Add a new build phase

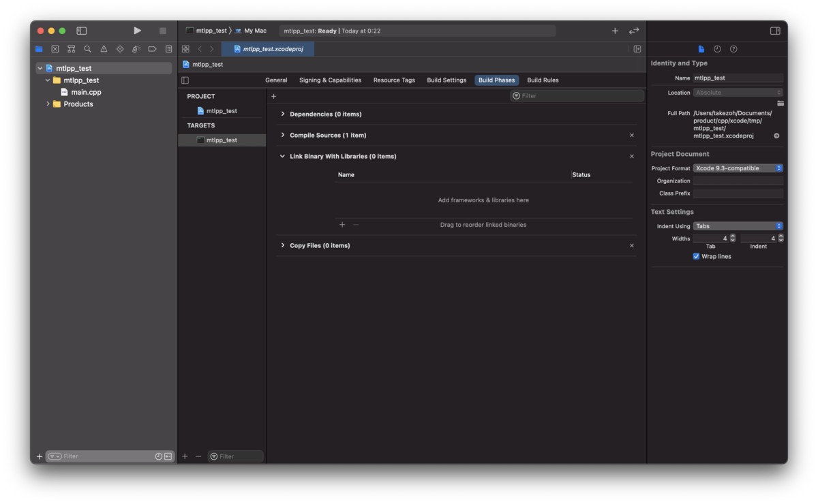coord(273,96)
